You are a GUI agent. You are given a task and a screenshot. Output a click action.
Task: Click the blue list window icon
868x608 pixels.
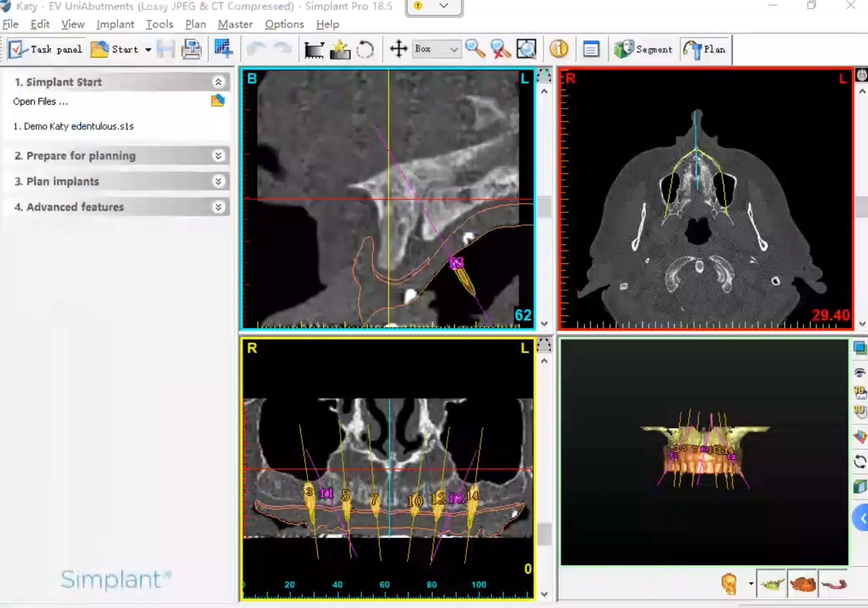click(x=591, y=49)
